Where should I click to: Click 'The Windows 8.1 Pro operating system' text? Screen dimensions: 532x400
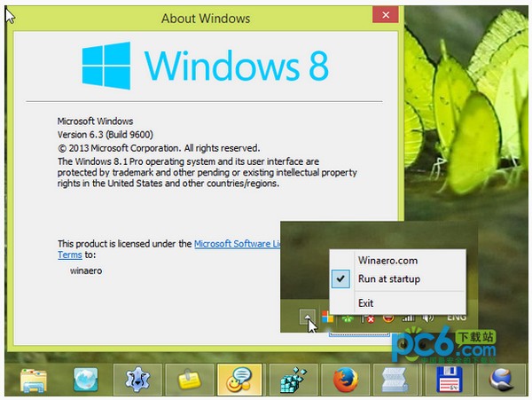(x=188, y=161)
